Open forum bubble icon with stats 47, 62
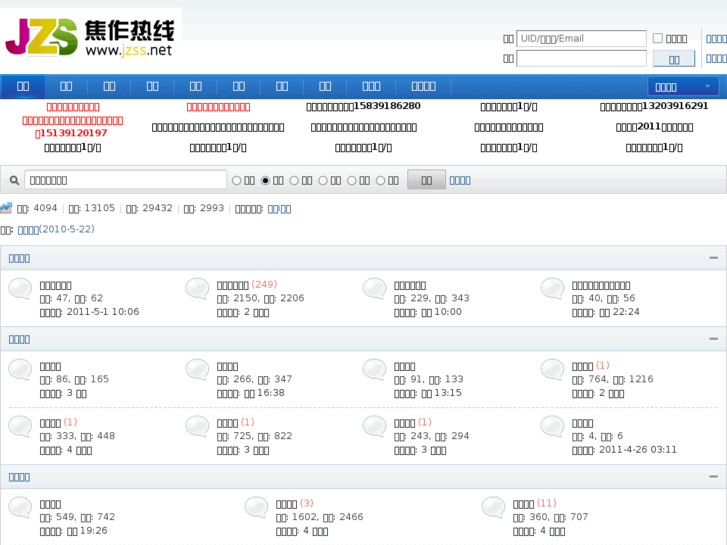This screenshot has height=545, width=727. coord(20,288)
